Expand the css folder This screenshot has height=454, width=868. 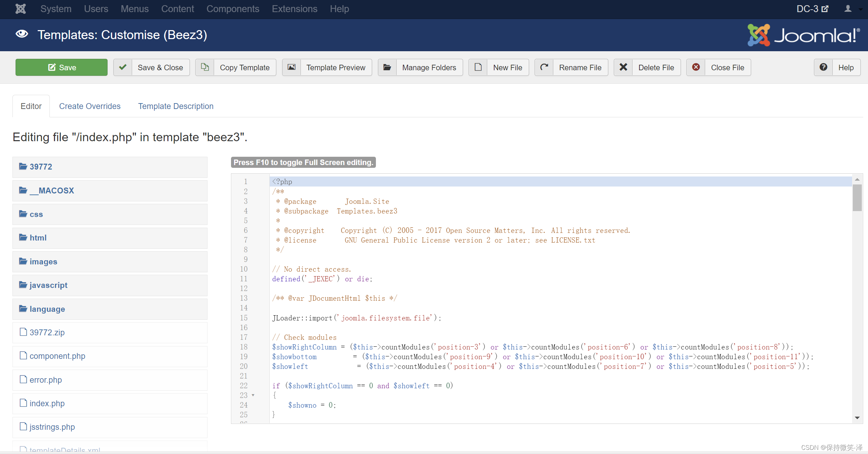[x=36, y=214]
